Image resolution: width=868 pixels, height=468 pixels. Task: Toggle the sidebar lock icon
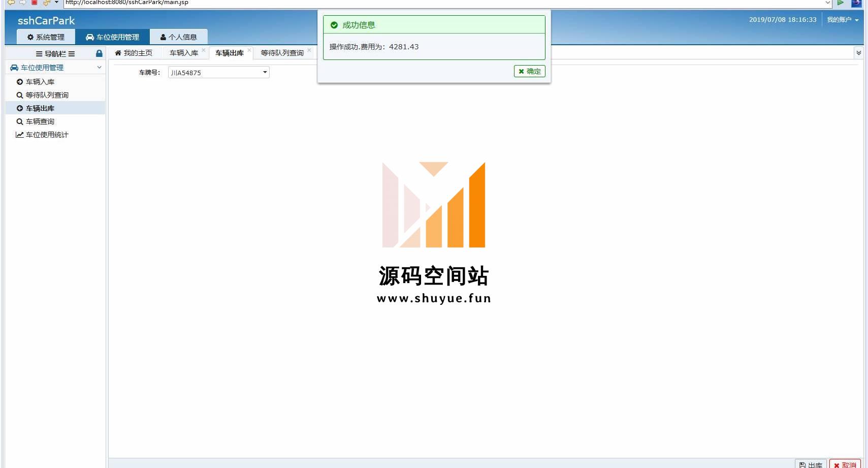(x=99, y=53)
